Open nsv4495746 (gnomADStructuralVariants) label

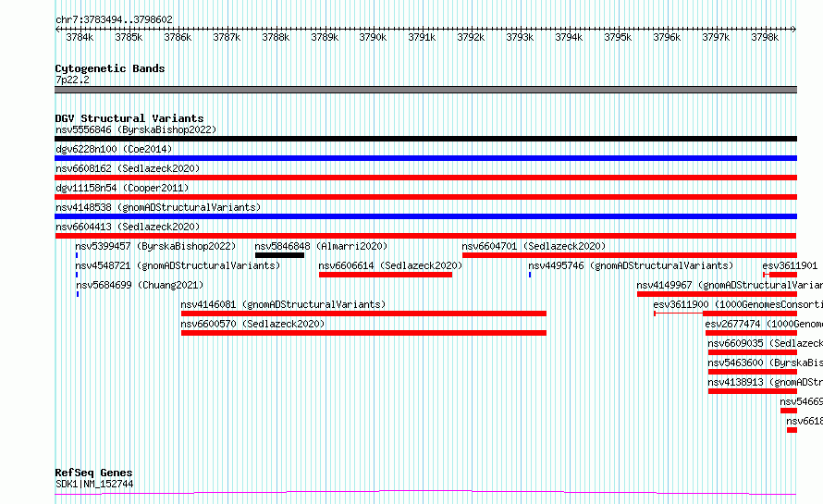(x=631, y=265)
